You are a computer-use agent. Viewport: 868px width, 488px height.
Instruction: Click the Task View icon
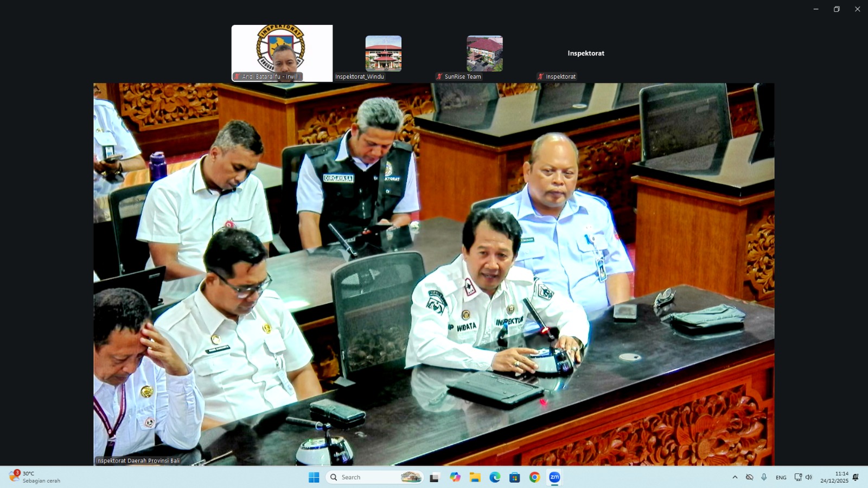(435, 477)
